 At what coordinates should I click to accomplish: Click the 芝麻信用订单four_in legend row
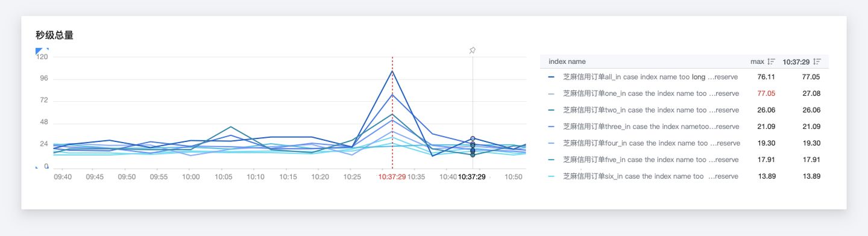click(684, 143)
